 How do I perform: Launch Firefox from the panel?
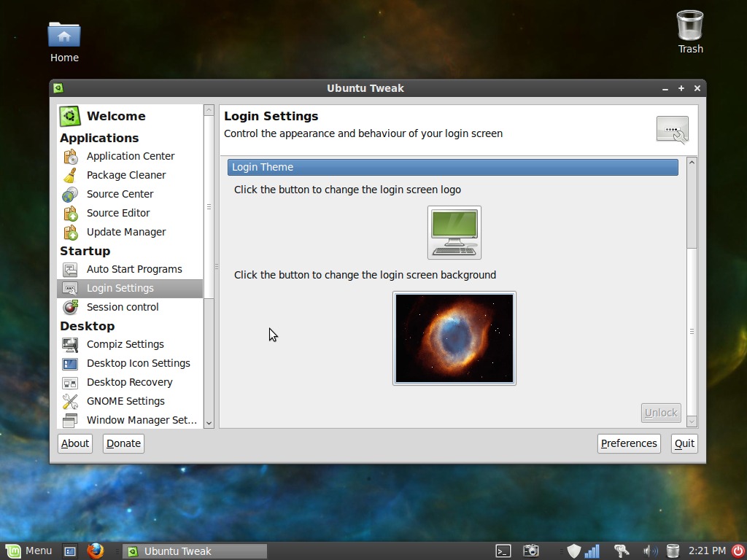[96, 551]
